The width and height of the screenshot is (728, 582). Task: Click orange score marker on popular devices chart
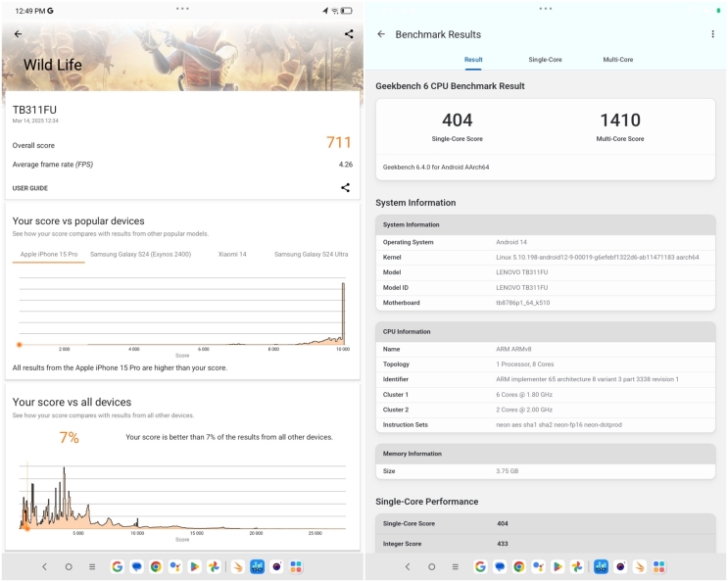[19, 345]
